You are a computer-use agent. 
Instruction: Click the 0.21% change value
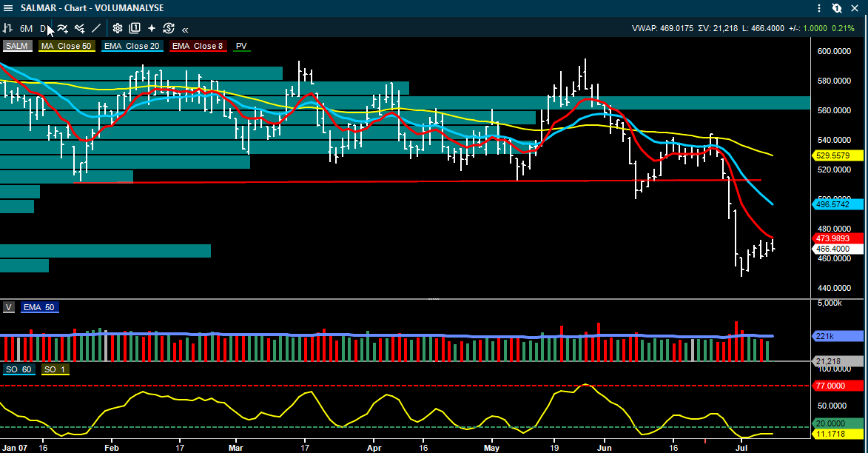tap(843, 28)
